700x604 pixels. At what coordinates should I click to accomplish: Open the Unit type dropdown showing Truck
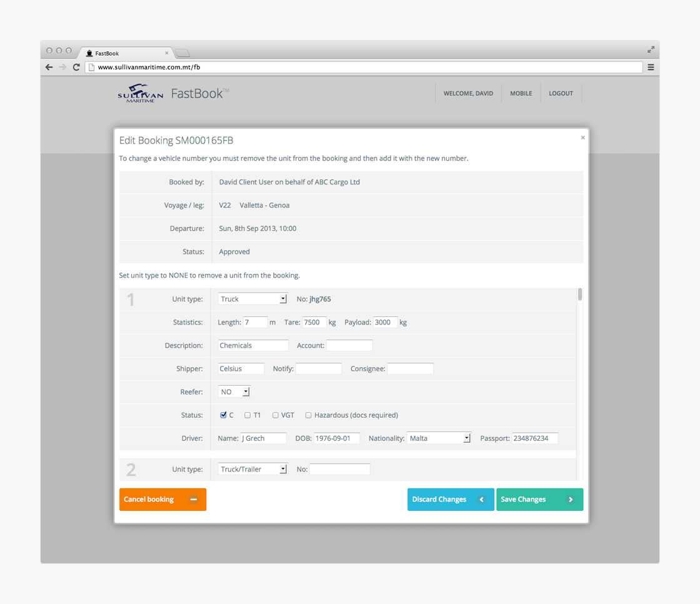point(252,299)
